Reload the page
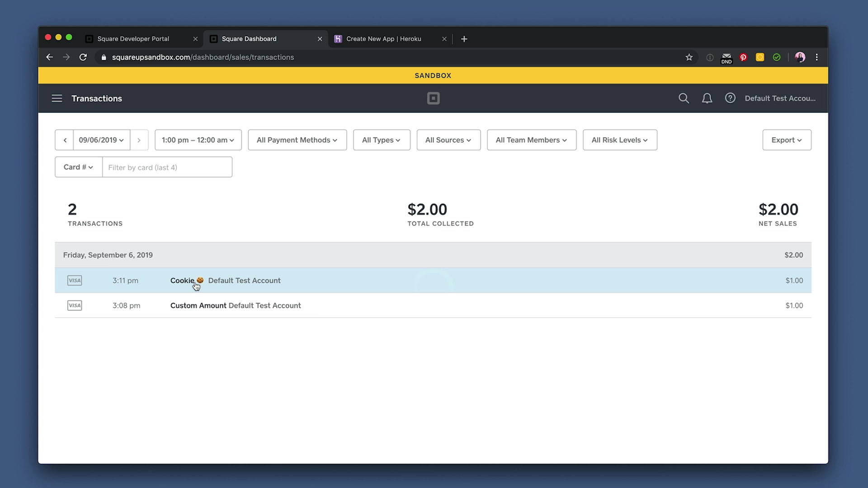 [x=83, y=57]
